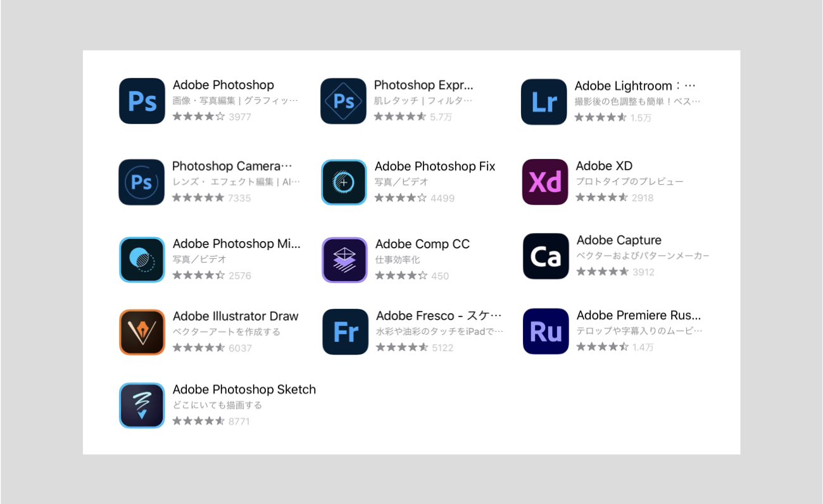The image size is (823, 504).
Task: Click the subtitle "レンズ・エフェクト編集｜AI…"
Action: pyautogui.click(x=236, y=182)
